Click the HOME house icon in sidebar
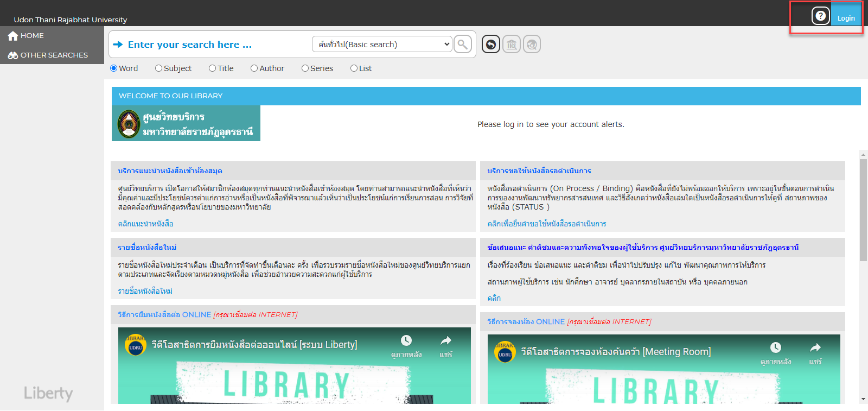The height and width of the screenshot is (411, 868). [x=13, y=36]
